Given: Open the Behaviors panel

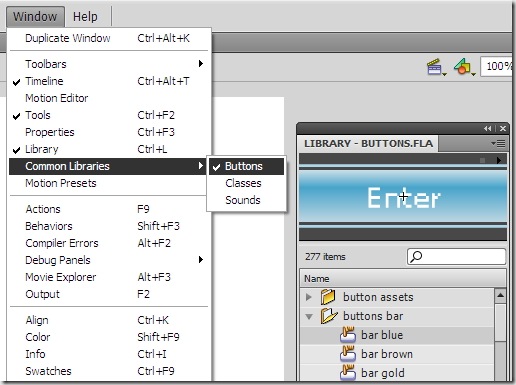Looking at the screenshot, I should [x=109, y=226].
